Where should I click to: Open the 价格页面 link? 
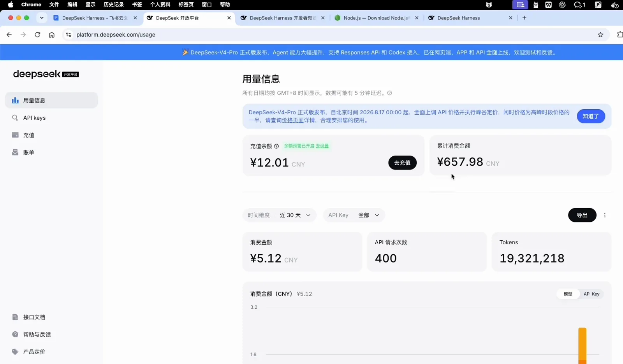(x=293, y=120)
